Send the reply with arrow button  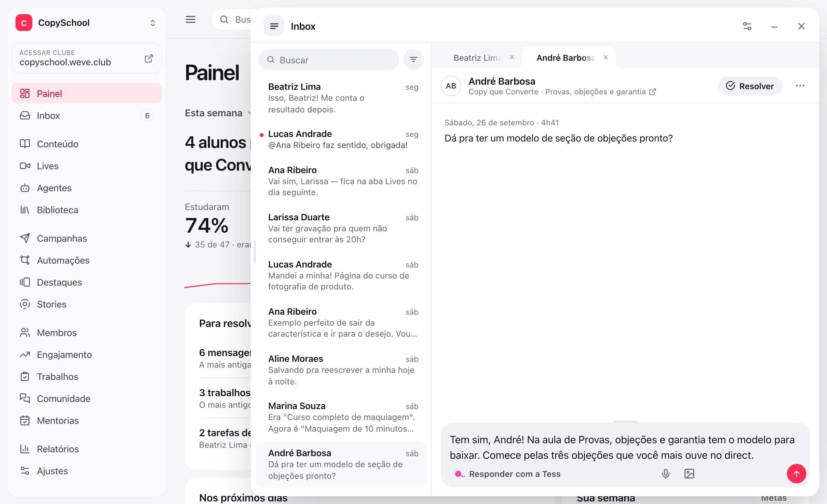click(796, 473)
